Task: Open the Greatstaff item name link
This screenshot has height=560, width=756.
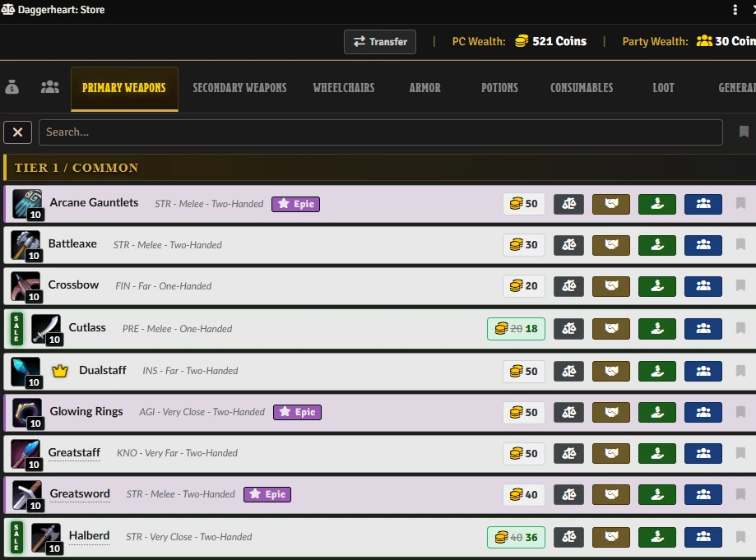Action: [x=74, y=452]
